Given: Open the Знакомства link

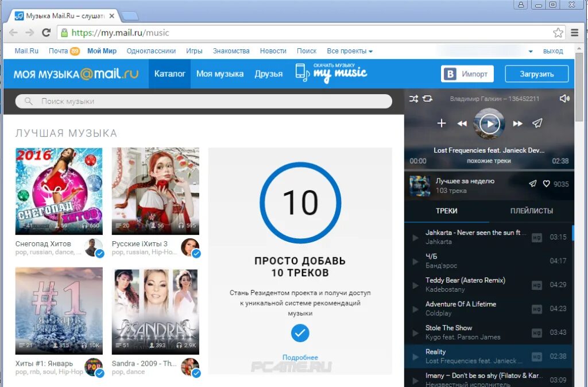Looking at the screenshot, I should coord(231,51).
